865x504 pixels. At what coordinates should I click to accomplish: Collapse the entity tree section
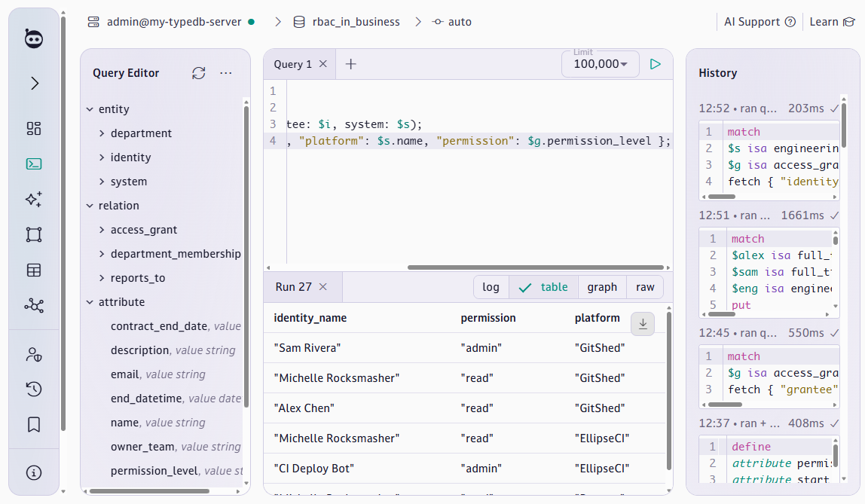click(x=90, y=109)
